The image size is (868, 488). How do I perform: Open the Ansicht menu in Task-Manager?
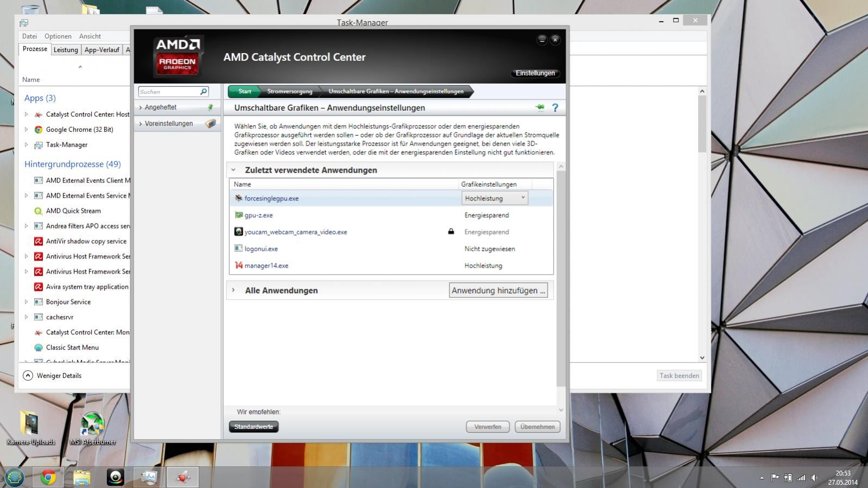(x=90, y=36)
